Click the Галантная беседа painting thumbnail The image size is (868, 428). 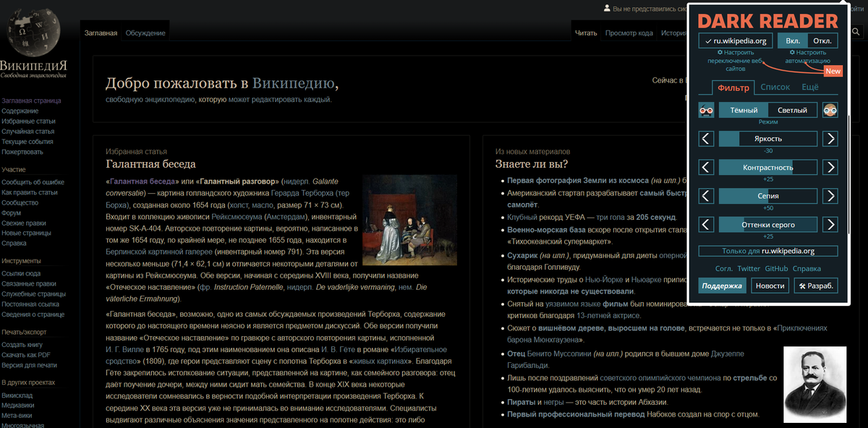(x=409, y=220)
